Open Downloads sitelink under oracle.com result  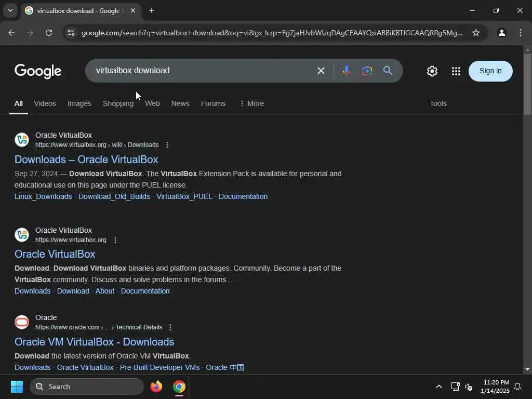pos(32,367)
